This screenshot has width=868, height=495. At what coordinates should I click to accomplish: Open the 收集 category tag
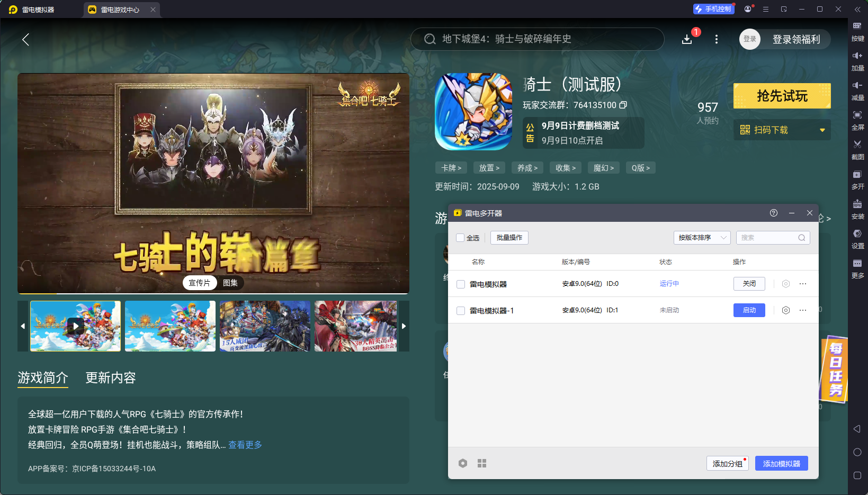click(x=566, y=168)
